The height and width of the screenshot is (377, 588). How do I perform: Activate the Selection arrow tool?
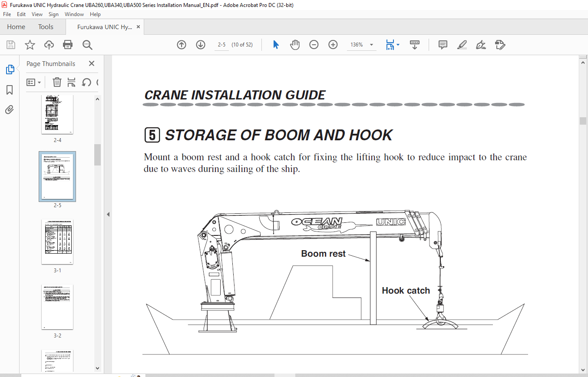276,45
